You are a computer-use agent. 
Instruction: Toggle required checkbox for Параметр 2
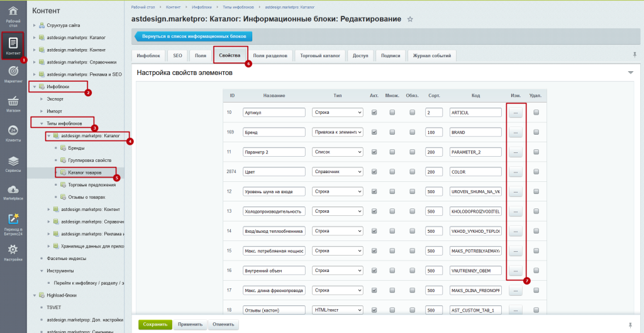click(x=412, y=152)
